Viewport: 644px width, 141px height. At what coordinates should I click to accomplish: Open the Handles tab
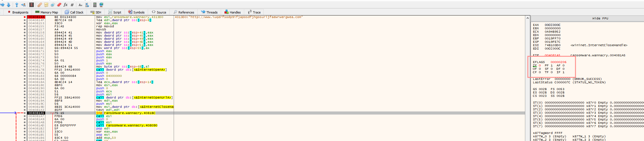click(232, 12)
